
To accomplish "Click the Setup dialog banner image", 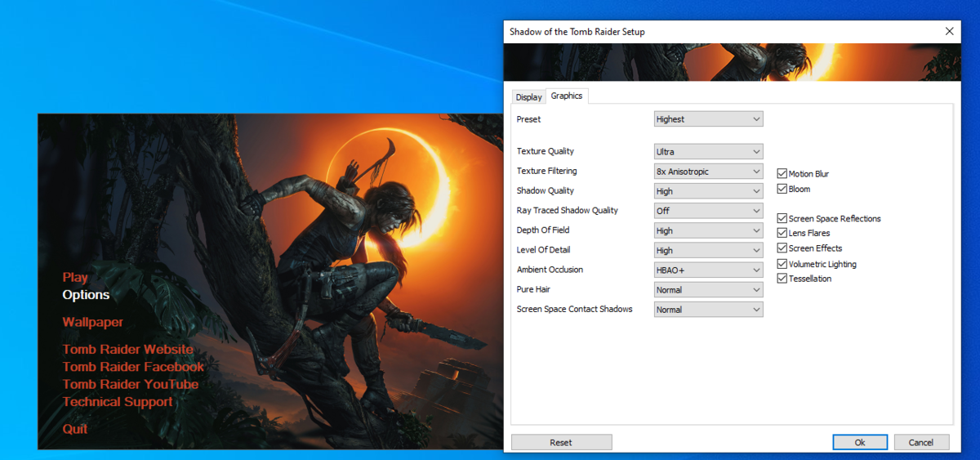I will (x=733, y=62).
